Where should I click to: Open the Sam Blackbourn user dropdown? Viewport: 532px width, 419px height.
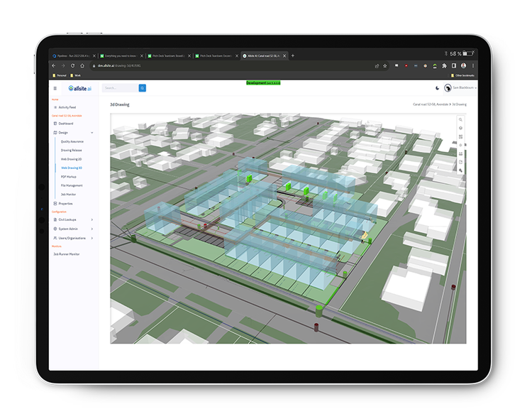coord(460,88)
